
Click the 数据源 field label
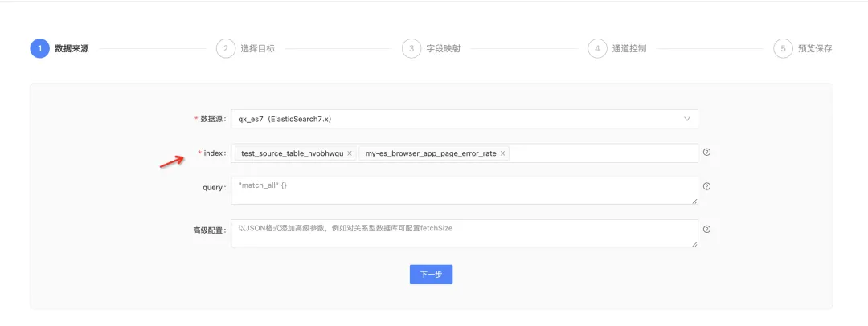coord(211,119)
